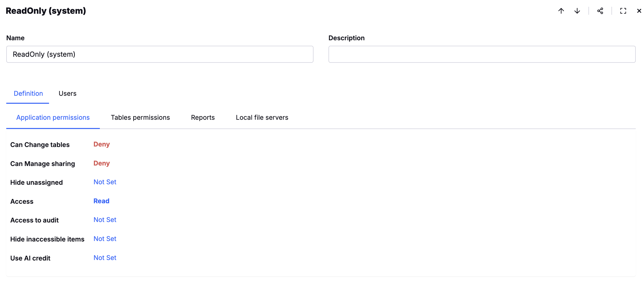The image size is (644, 281).
Task: Click the Description input field
Action: [x=482, y=54]
